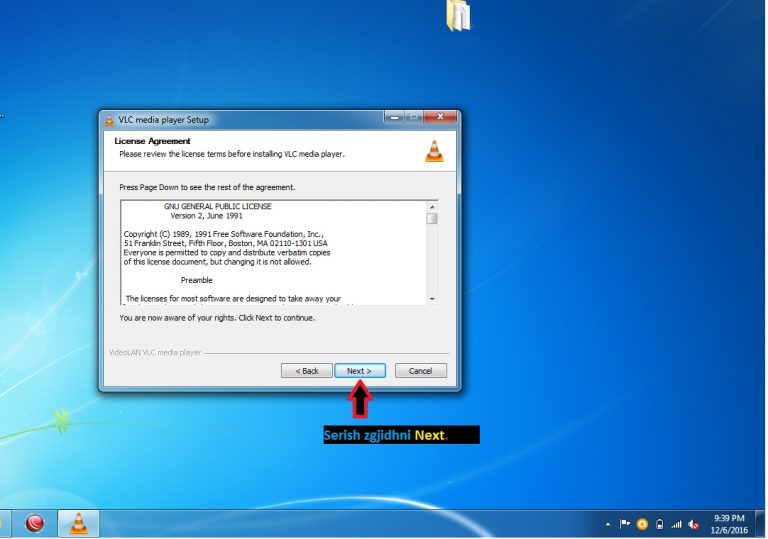Click the Show desktop strip at taskbar end
Viewport: 768px width, 539px height.
pos(760,523)
